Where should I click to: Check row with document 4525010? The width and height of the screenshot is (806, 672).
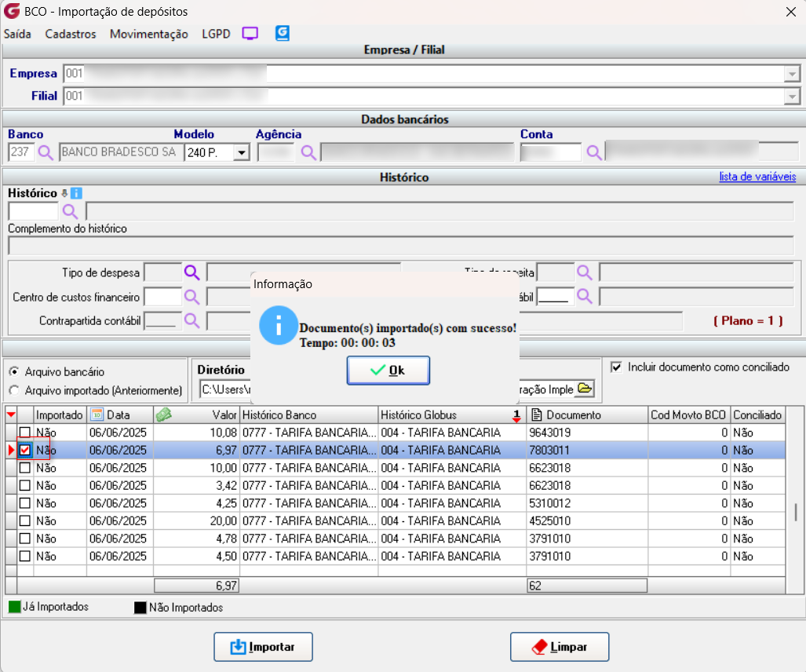click(x=24, y=520)
